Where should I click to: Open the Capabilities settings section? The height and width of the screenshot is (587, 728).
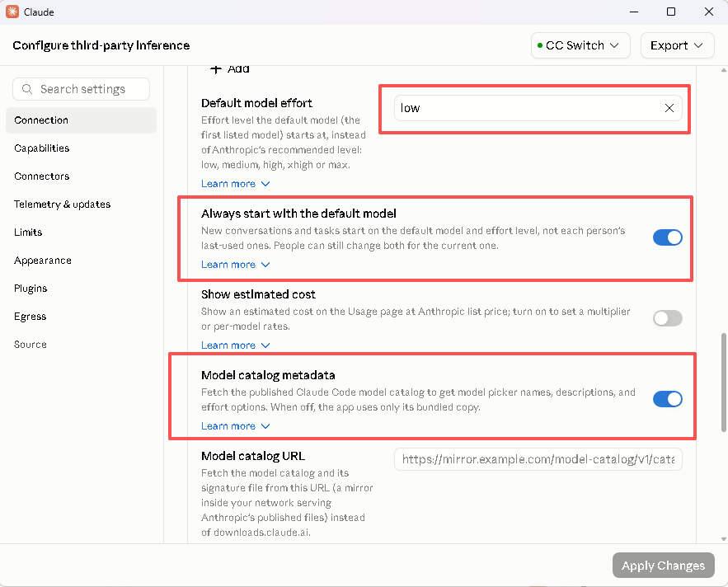(x=82, y=148)
